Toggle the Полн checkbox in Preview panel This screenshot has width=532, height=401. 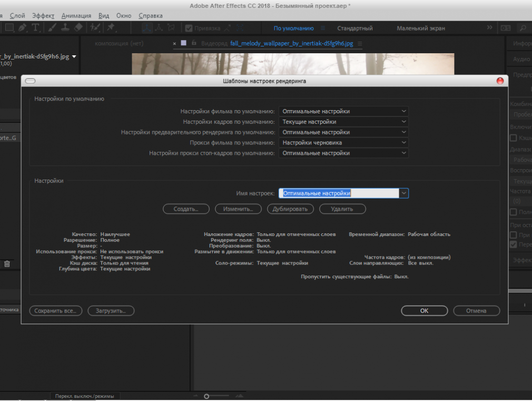click(x=514, y=212)
